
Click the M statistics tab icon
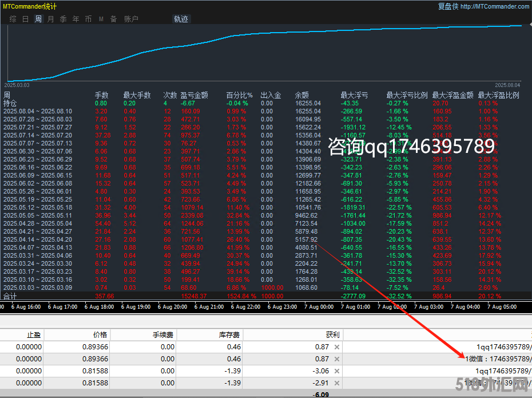[101, 19]
